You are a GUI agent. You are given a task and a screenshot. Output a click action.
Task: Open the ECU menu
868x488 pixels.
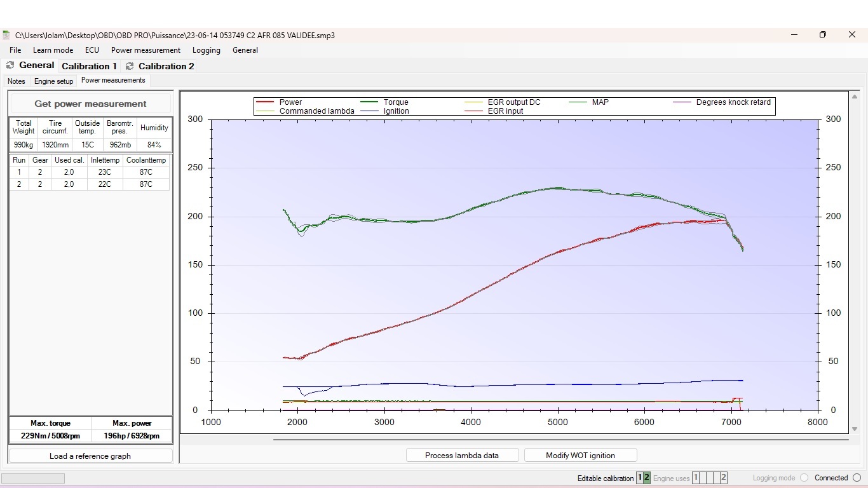(x=92, y=50)
